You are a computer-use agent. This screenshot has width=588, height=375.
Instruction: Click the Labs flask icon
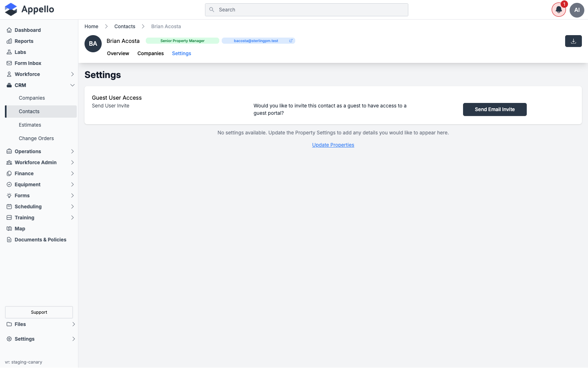click(9, 52)
